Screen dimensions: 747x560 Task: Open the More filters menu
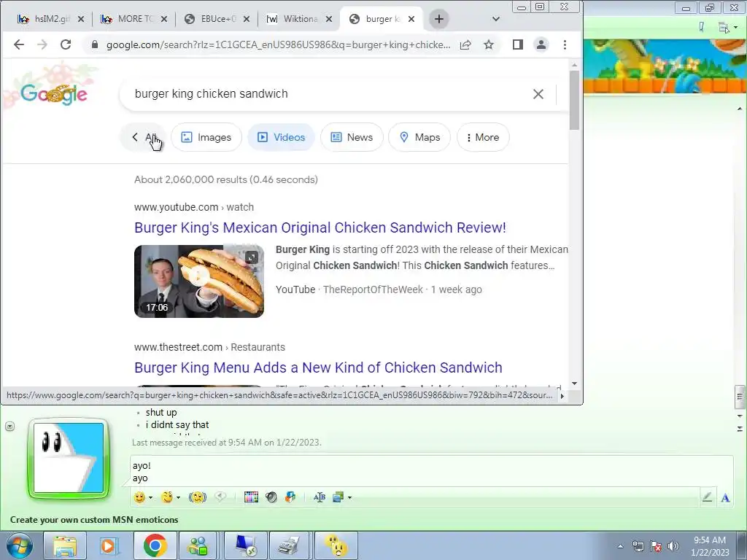[483, 137]
